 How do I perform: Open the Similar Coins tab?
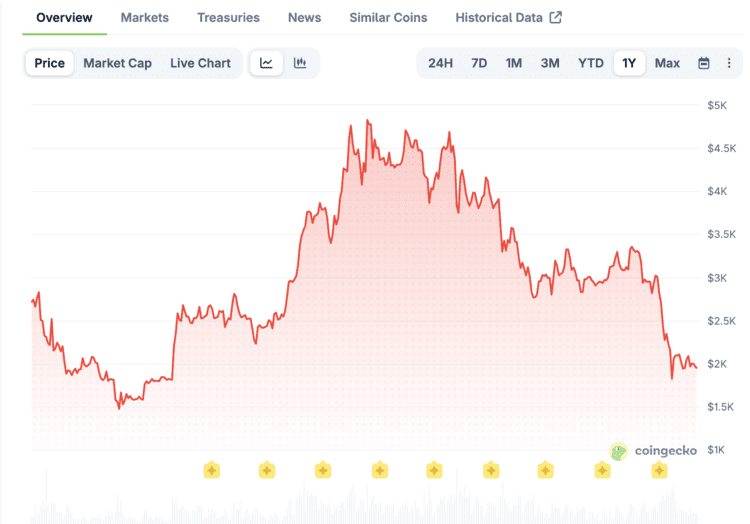tap(388, 17)
